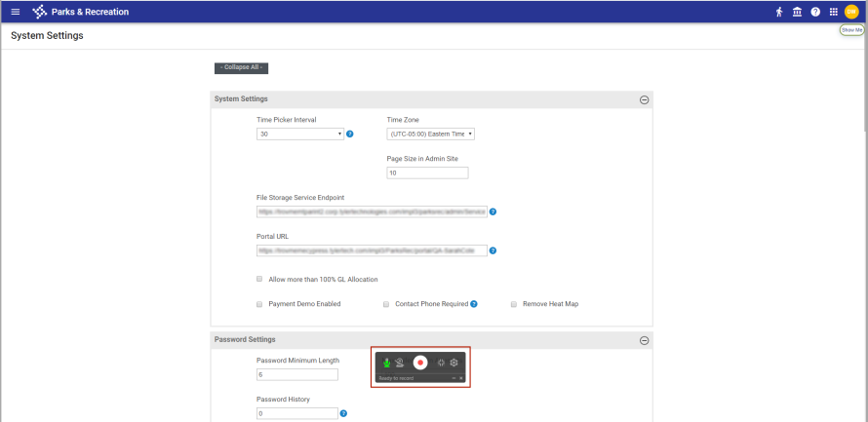Collapse the Password Settings section

point(644,340)
